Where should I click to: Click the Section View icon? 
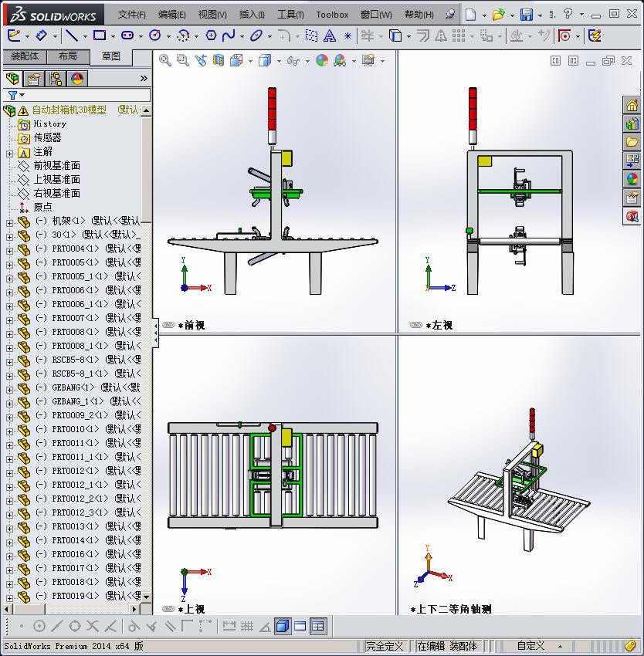[219, 61]
